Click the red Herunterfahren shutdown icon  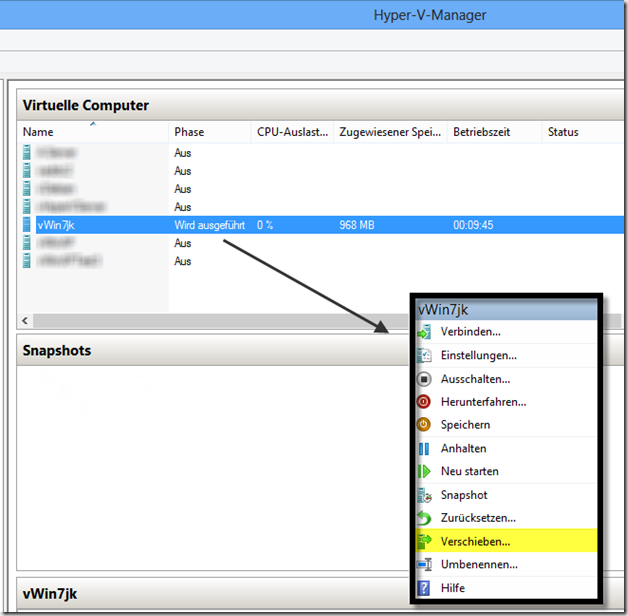(424, 402)
